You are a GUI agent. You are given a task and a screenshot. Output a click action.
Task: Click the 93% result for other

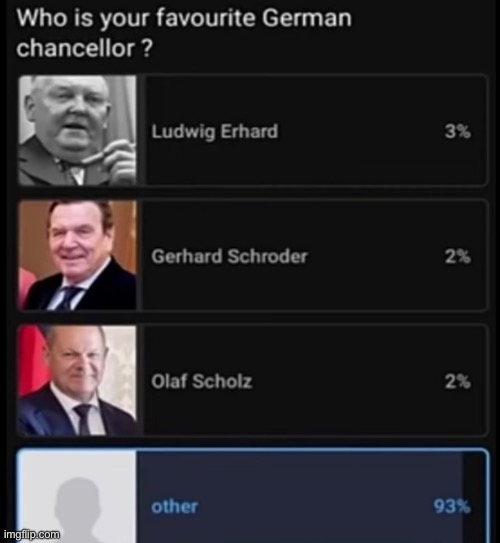point(452,506)
